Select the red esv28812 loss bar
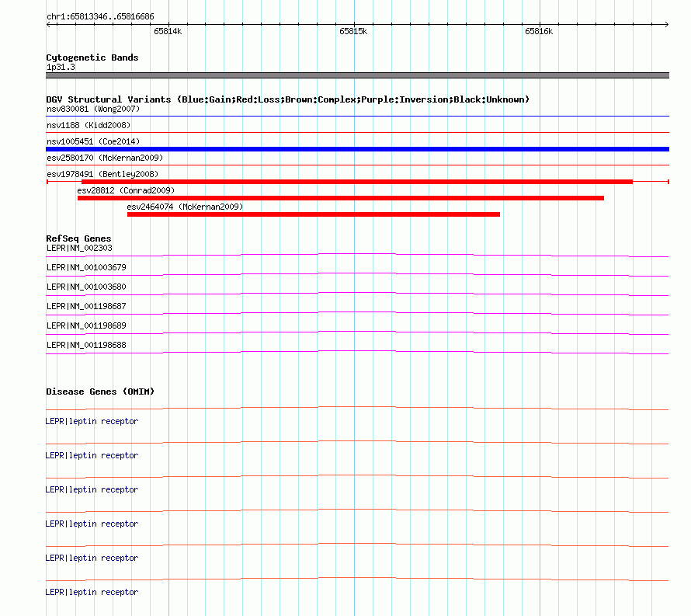The width and height of the screenshot is (691, 616). 341,198
